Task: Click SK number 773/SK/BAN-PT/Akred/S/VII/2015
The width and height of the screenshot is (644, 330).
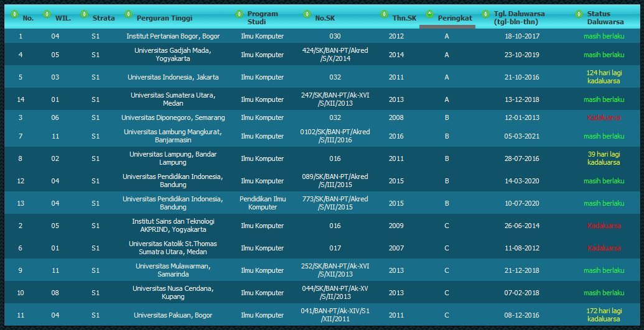Action: point(335,203)
